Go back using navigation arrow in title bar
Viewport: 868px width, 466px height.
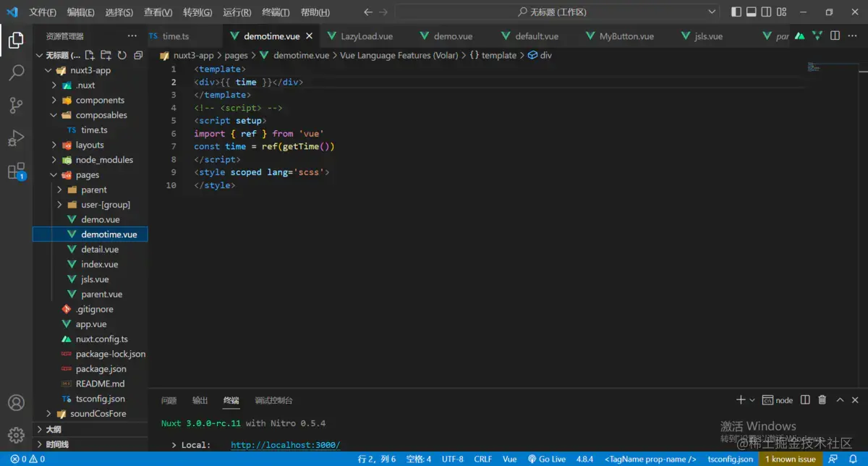[x=367, y=12]
